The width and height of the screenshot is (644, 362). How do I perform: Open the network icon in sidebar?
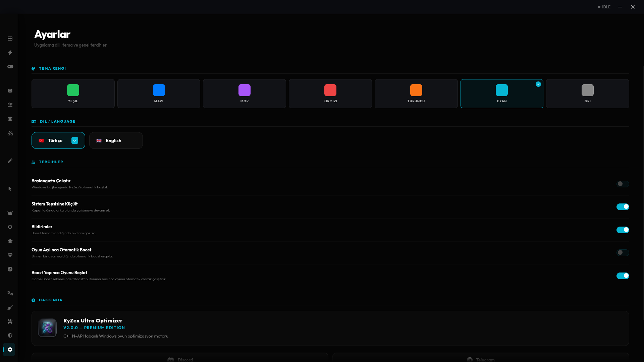point(10,133)
